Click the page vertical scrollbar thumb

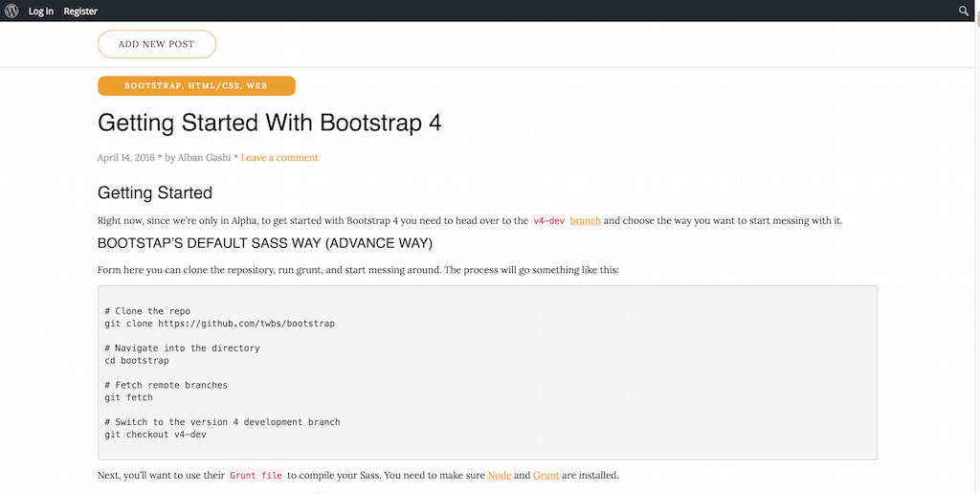coord(977,19)
